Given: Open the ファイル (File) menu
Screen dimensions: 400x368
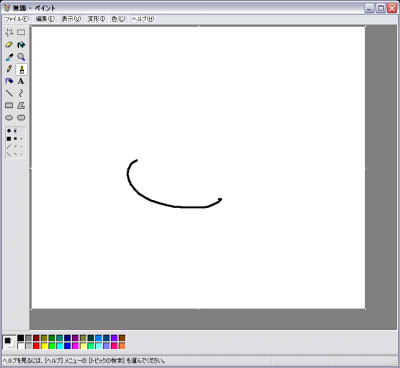Looking at the screenshot, I should click(16, 19).
